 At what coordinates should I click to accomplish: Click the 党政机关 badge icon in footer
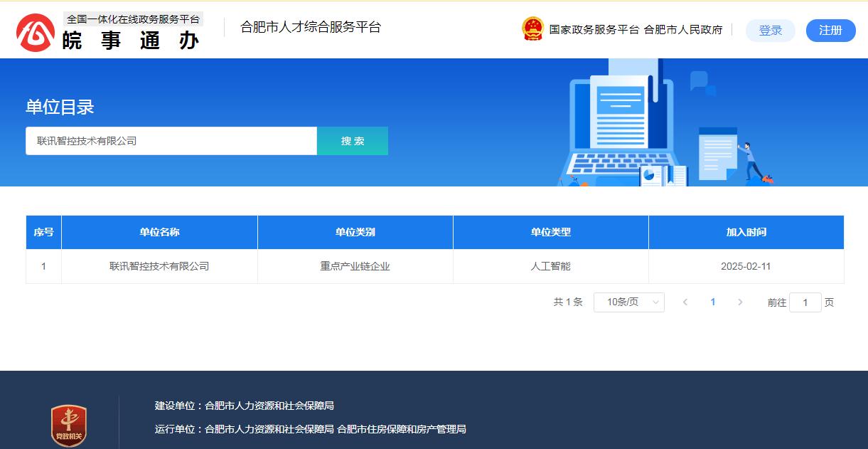[69, 426]
